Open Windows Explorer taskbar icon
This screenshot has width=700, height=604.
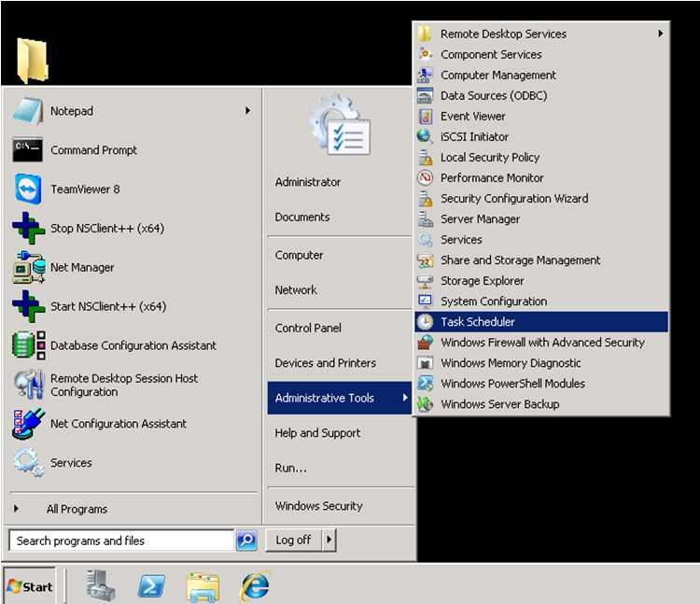point(203,586)
